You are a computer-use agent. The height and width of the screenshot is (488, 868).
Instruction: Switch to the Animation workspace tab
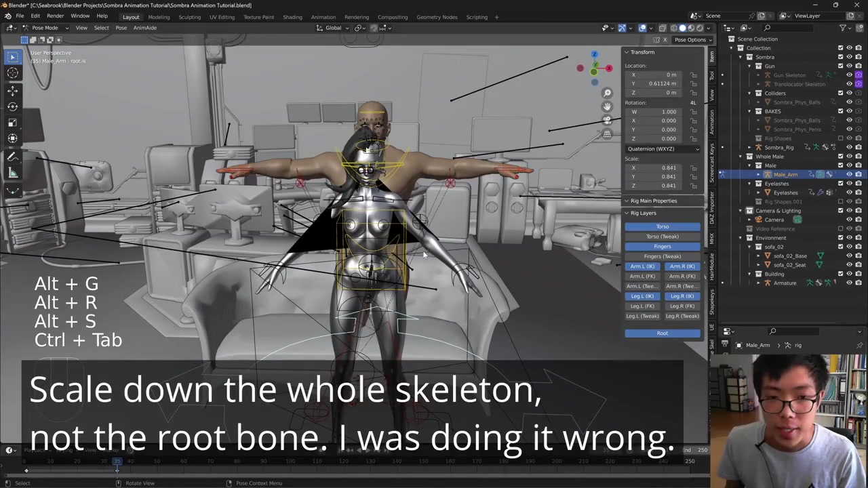323,17
